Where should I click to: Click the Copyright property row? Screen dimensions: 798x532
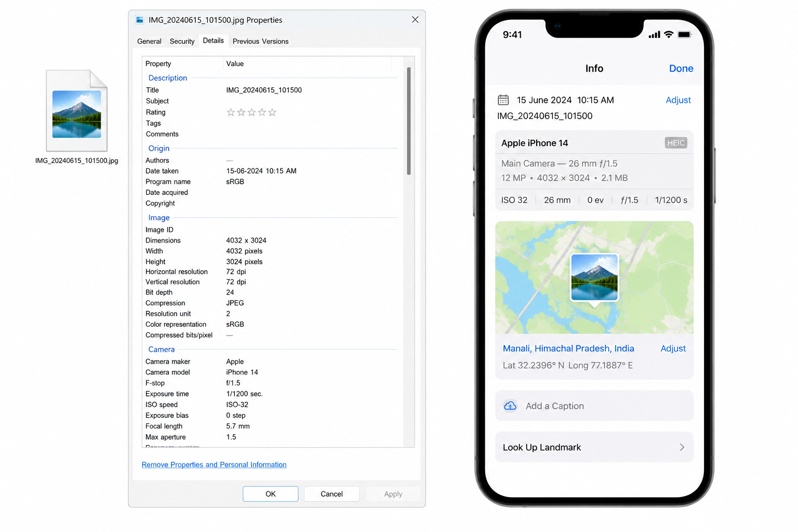273,203
